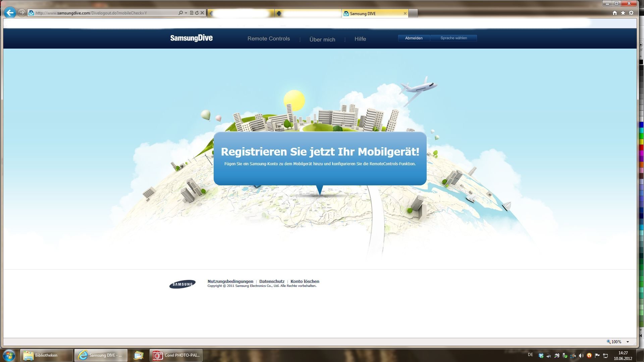Select Samsung DIVE Internet Explorer taskbar button
The image size is (644, 362).
pos(101,355)
